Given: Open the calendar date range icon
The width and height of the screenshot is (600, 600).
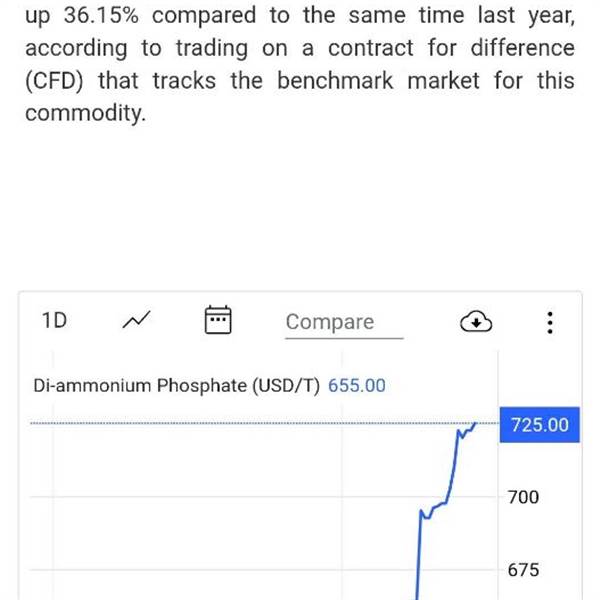Looking at the screenshot, I should pyautogui.click(x=218, y=320).
